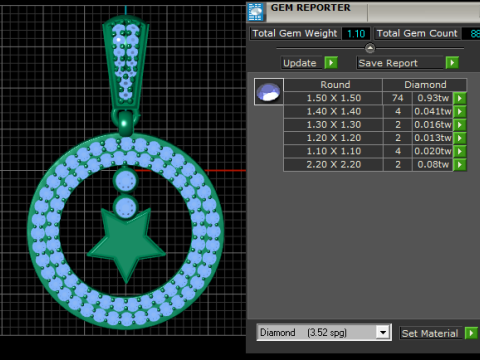480x360 pixels.
Task: Click the green arrow for the 2.20 X 2.20 row
Action: (460, 165)
